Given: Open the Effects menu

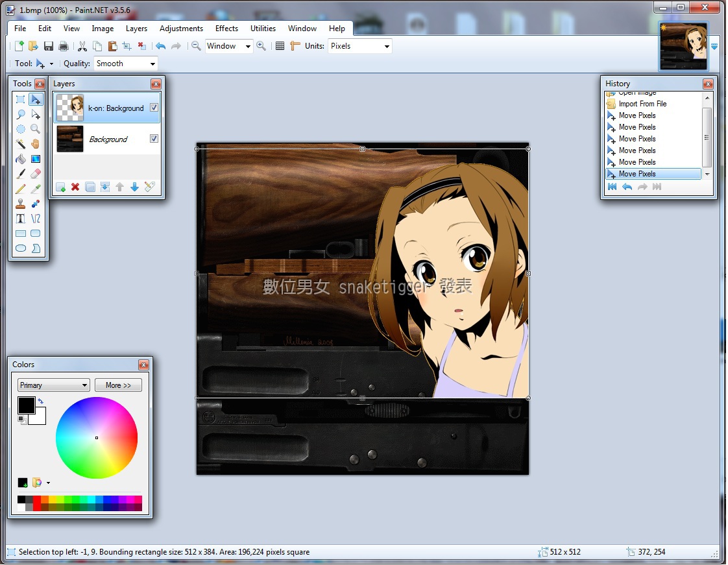Looking at the screenshot, I should 226,29.
